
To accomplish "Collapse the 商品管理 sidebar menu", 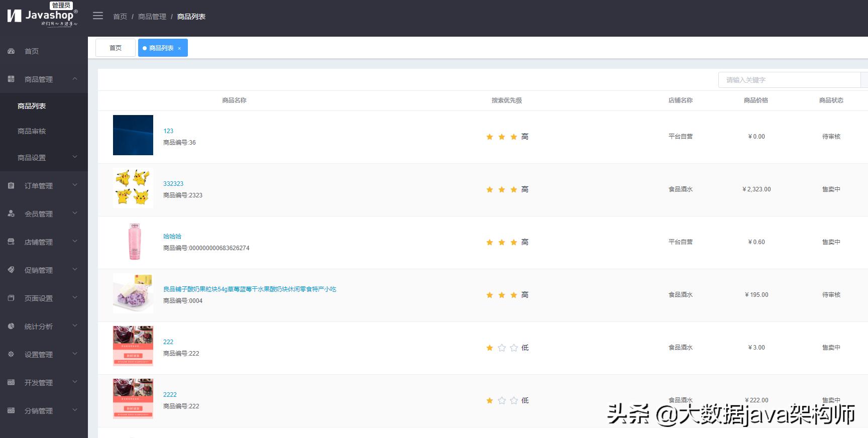I will [x=75, y=79].
